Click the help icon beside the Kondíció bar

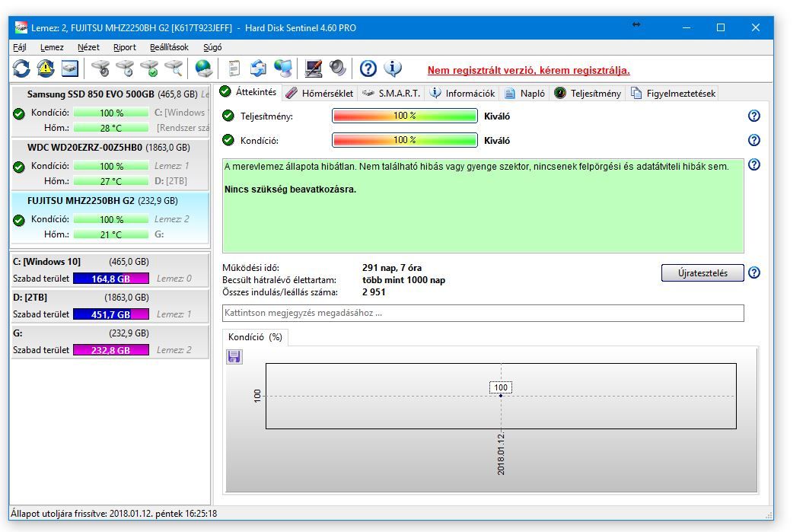click(754, 140)
